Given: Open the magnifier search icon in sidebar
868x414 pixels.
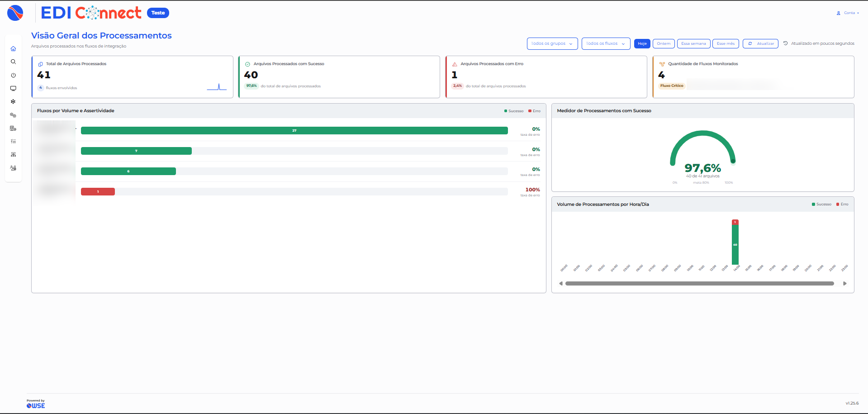Looking at the screenshot, I should pyautogui.click(x=13, y=62).
